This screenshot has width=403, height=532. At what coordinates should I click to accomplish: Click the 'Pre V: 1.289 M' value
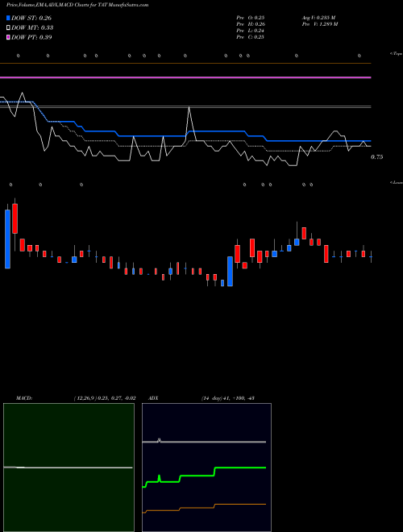(x=320, y=24)
